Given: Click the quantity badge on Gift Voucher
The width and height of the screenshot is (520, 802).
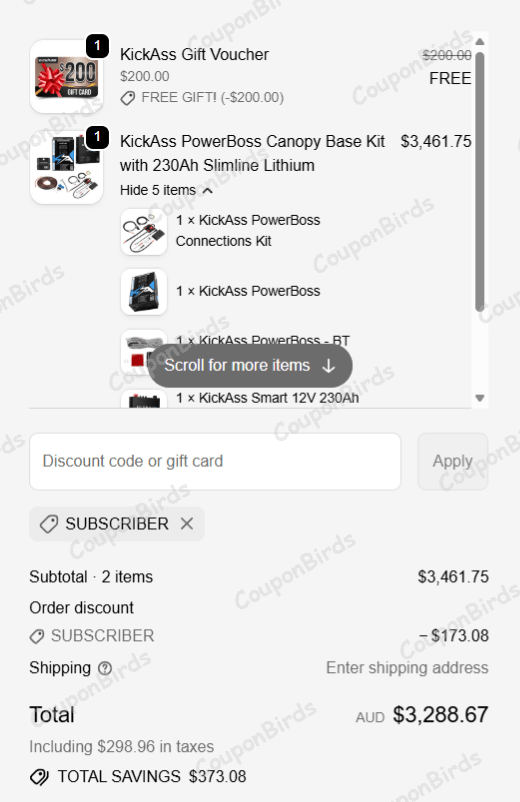Looking at the screenshot, I should click(x=97, y=47).
